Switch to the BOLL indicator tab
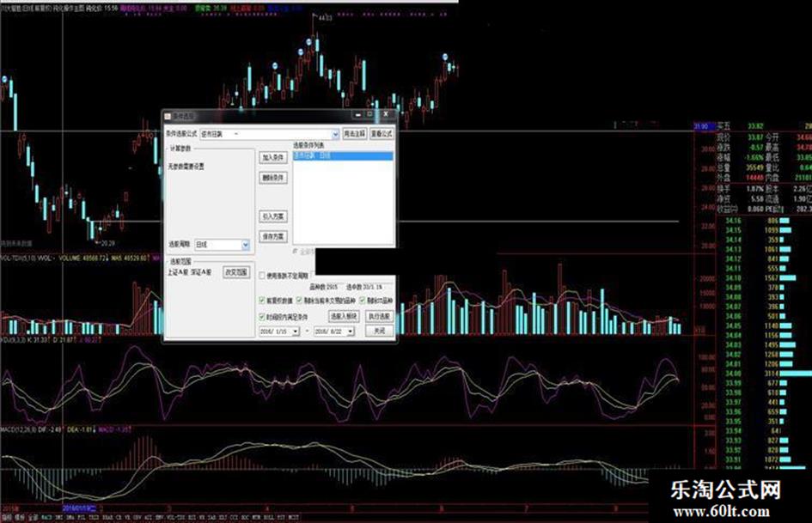Image resolution: width=812 pixels, height=523 pixels. pyautogui.click(x=269, y=517)
